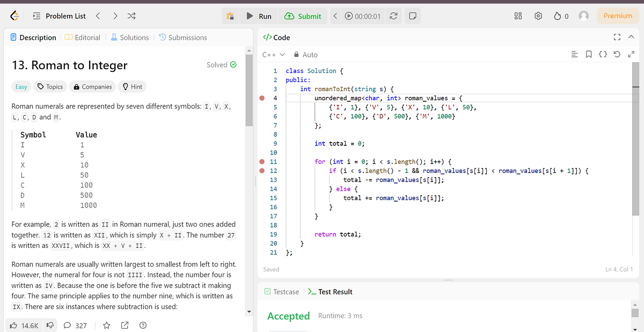Open the user profile avatar
The height and width of the screenshot is (332, 644).
tap(584, 16)
